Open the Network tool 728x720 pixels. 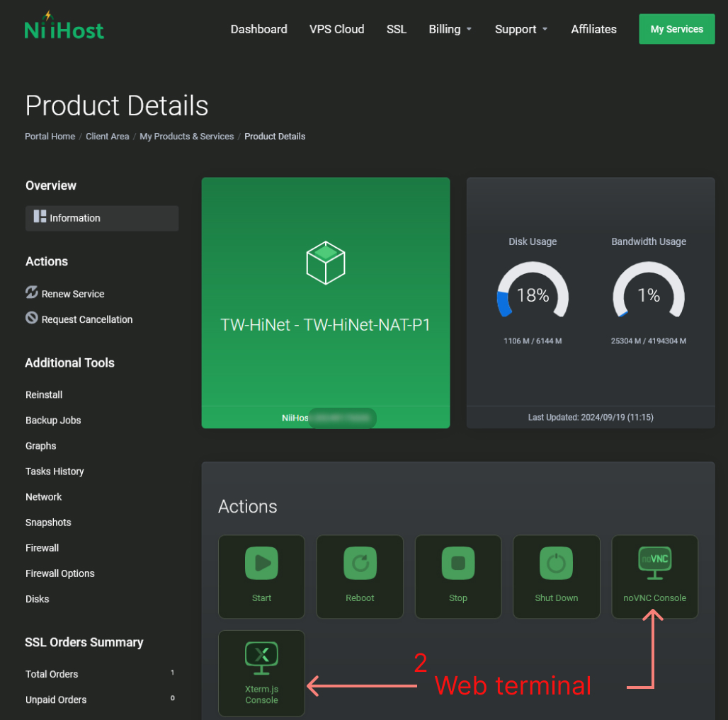click(44, 497)
